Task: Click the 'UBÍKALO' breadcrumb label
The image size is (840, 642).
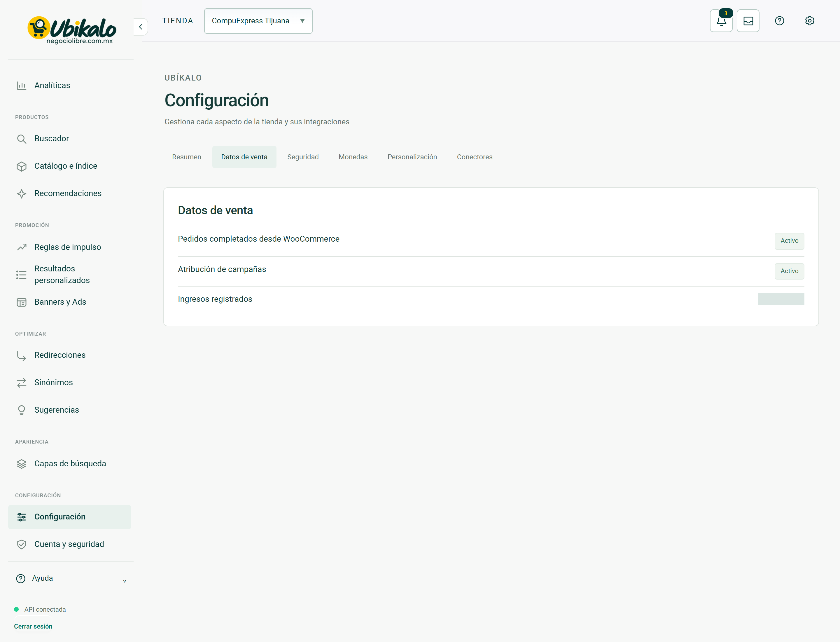Action: (183, 78)
